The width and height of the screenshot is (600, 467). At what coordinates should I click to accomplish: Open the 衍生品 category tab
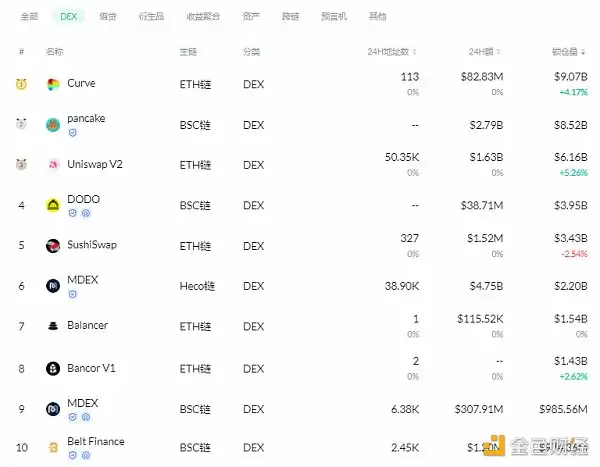(x=151, y=17)
